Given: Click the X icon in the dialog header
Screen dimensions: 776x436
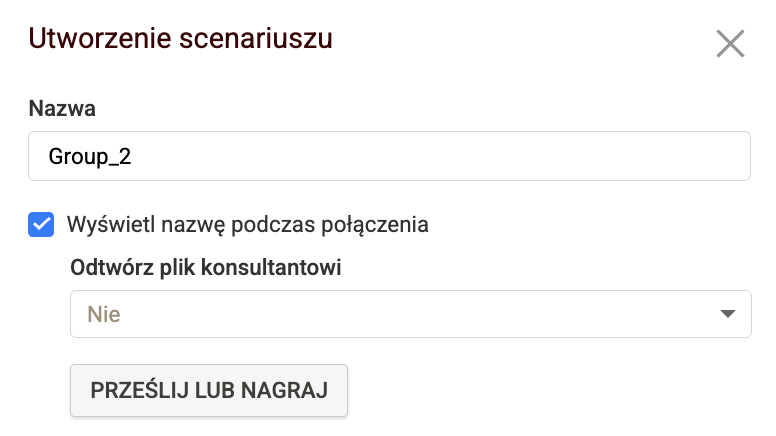Looking at the screenshot, I should [730, 44].
